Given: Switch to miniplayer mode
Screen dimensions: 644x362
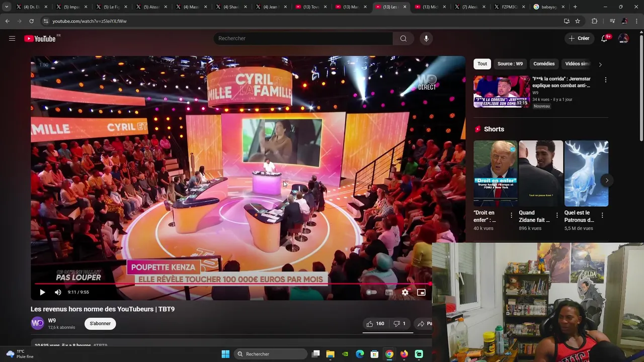Looking at the screenshot, I should click(x=422, y=292).
